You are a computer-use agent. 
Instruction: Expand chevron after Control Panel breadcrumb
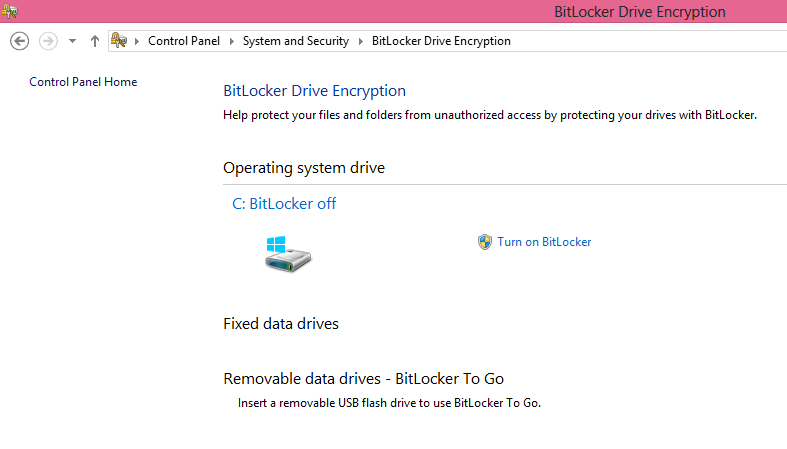tap(231, 41)
